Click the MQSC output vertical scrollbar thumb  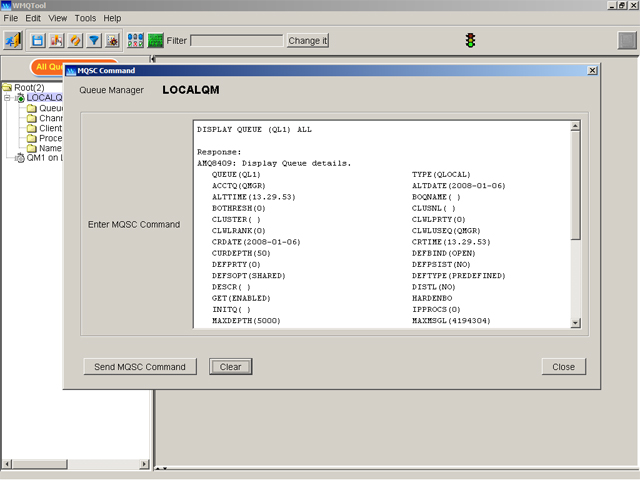pyautogui.click(x=576, y=185)
